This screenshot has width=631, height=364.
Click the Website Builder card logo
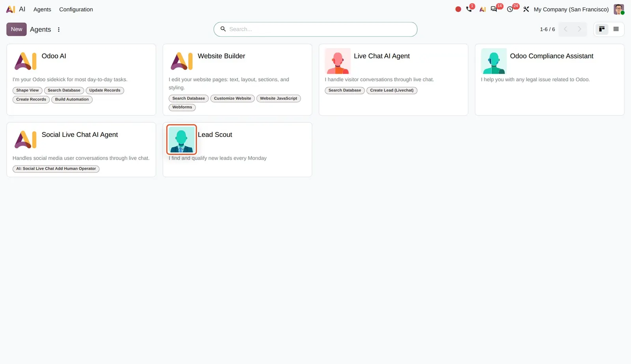[181, 61]
